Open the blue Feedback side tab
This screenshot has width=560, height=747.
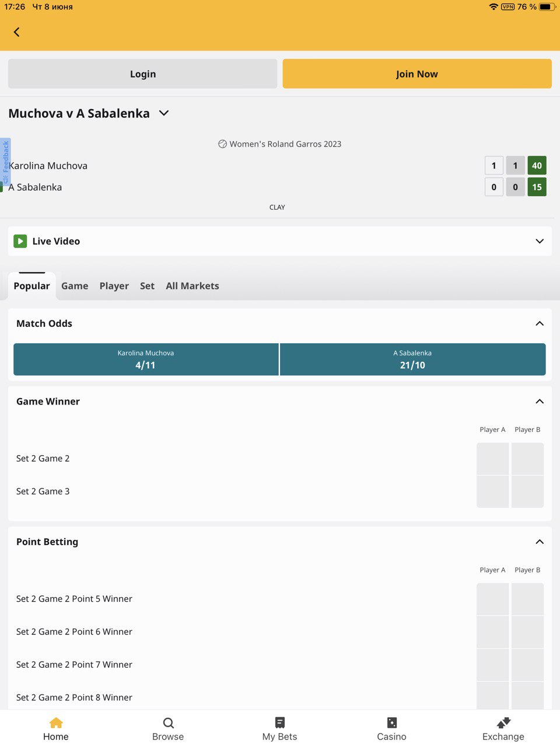5,162
